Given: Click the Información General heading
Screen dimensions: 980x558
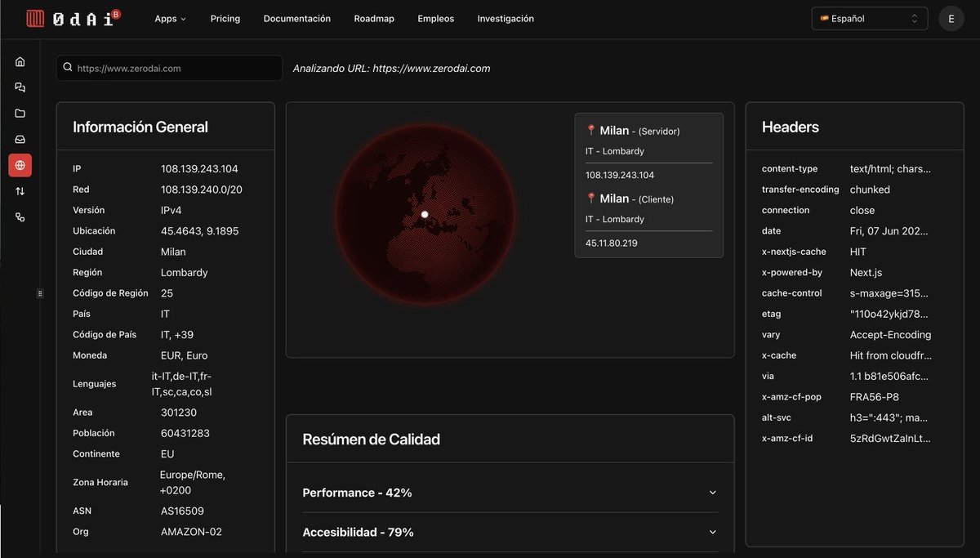Looking at the screenshot, I should tap(140, 127).
